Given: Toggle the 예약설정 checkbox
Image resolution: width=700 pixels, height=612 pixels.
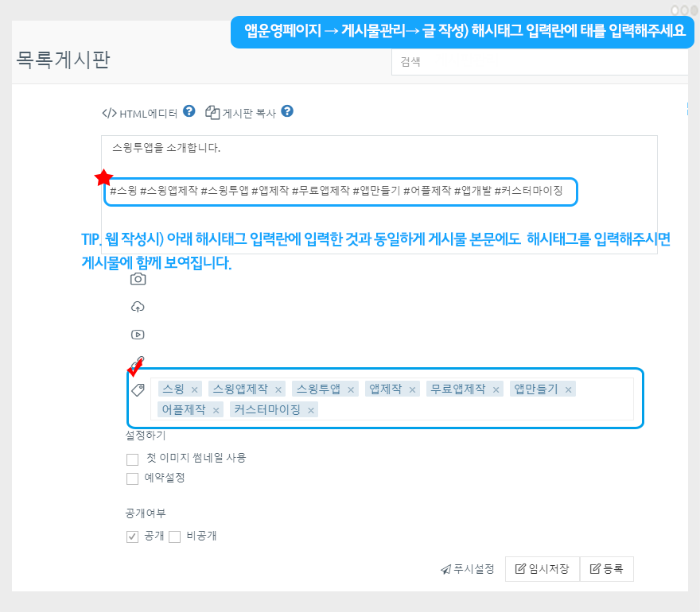Looking at the screenshot, I should [x=133, y=478].
